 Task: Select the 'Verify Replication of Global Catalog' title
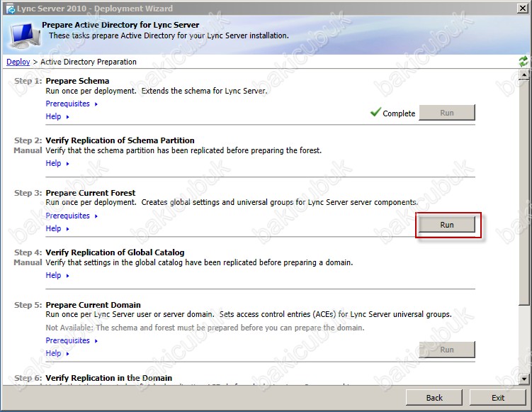(x=115, y=252)
